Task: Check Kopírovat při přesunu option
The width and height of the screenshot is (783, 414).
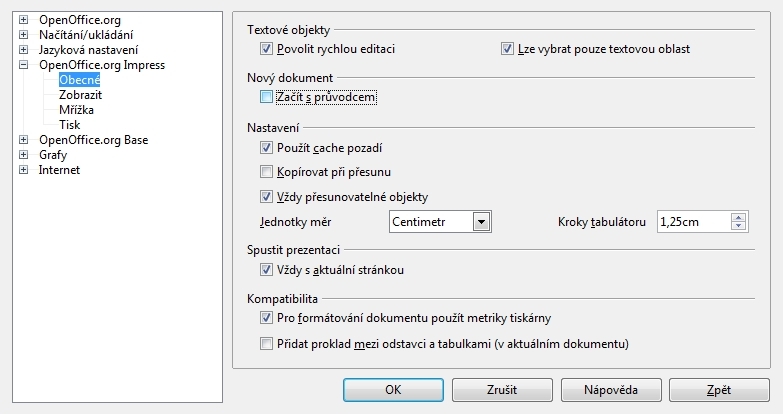Action: coord(266,172)
